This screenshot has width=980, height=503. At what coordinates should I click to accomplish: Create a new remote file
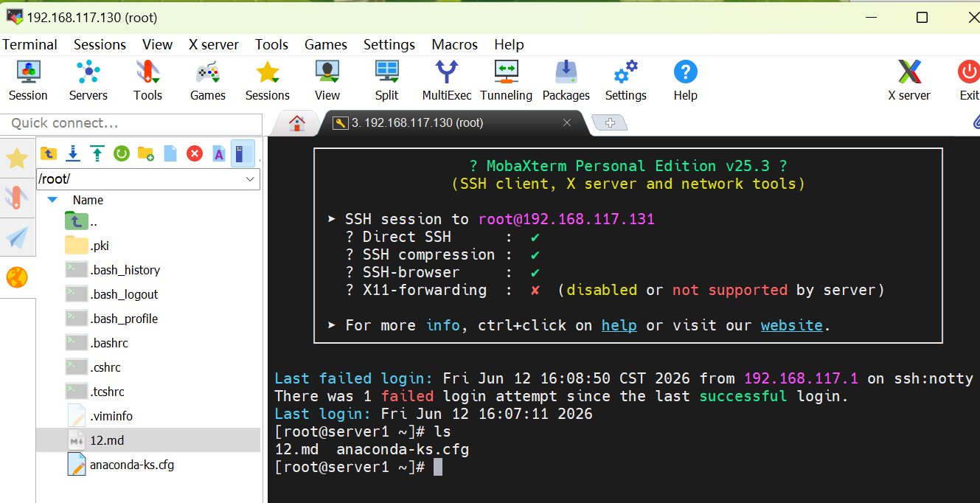click(x=170, y=153)
